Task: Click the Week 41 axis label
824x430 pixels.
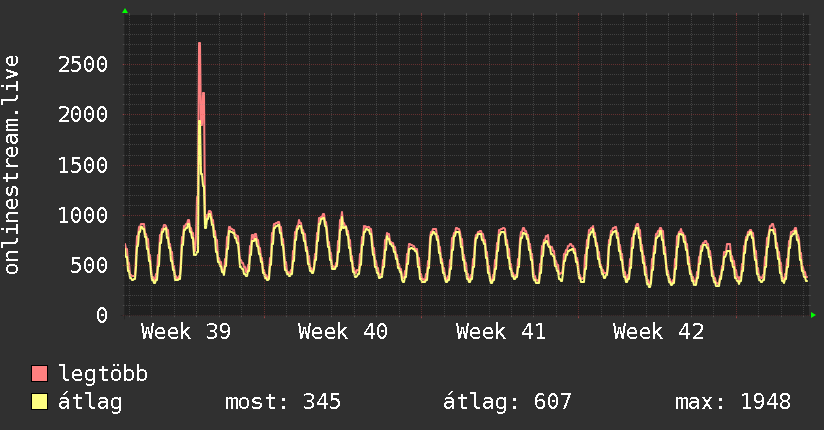Action: (x=501, y=332)
